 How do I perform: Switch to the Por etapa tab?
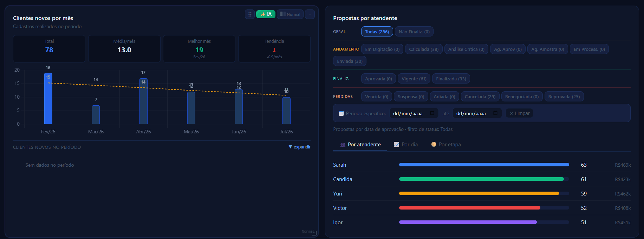pos(446,145)
